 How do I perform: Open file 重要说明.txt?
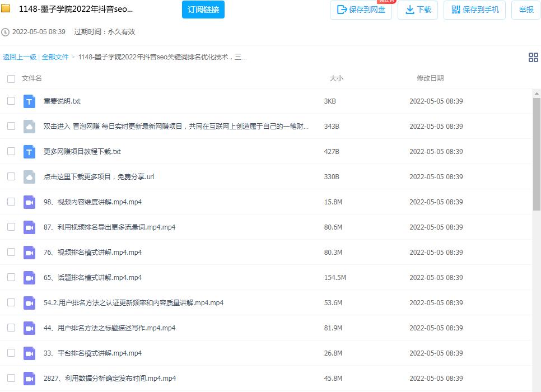62,101
